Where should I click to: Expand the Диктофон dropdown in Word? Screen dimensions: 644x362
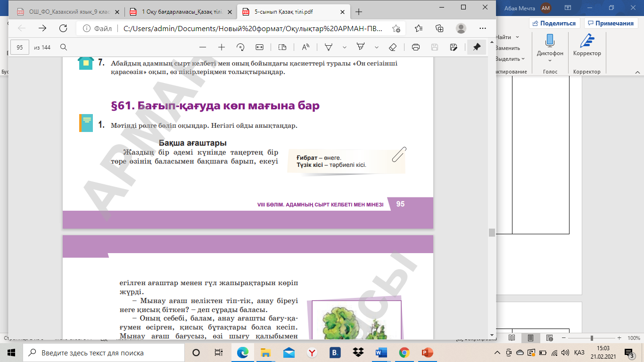(550, 60)
